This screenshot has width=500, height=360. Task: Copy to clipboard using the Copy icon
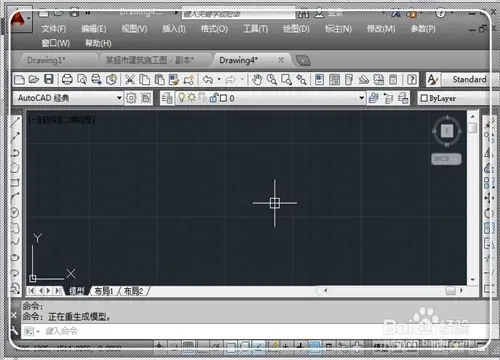144,80
